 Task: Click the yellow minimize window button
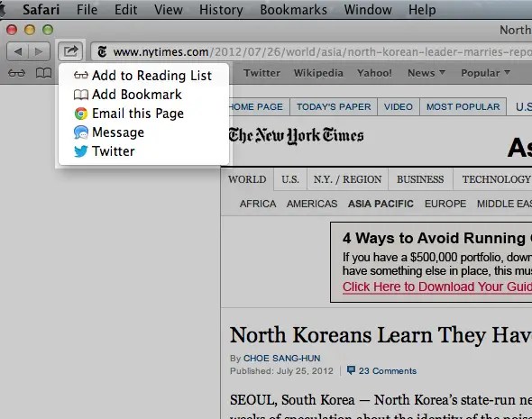point(30,30)
